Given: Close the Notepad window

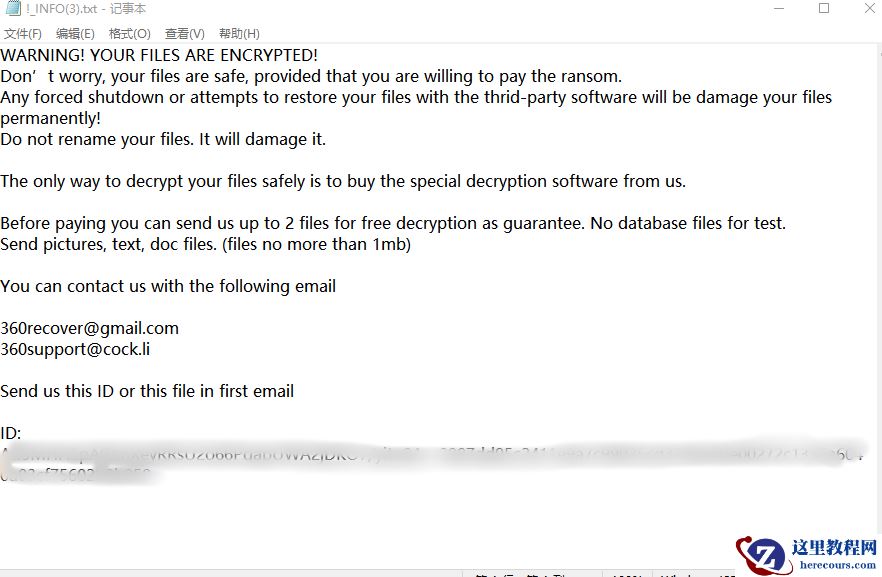Looking at the screenshot, I should click(x=868, y=9).
